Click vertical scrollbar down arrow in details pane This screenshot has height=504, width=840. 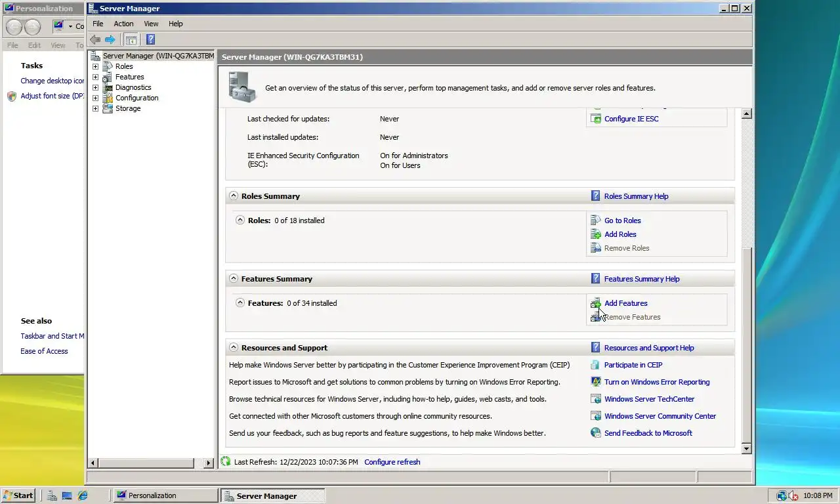[x=746, y=449]
